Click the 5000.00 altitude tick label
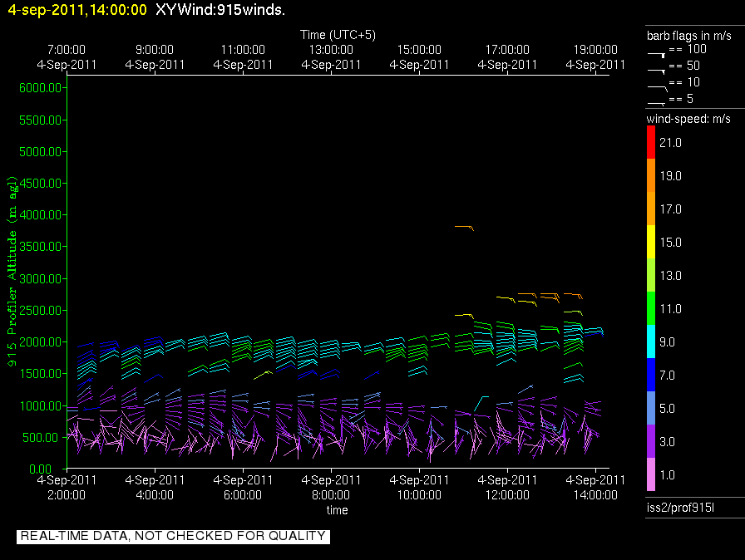The height and width of the screenshot is (560, 745). tap(40, 152)
